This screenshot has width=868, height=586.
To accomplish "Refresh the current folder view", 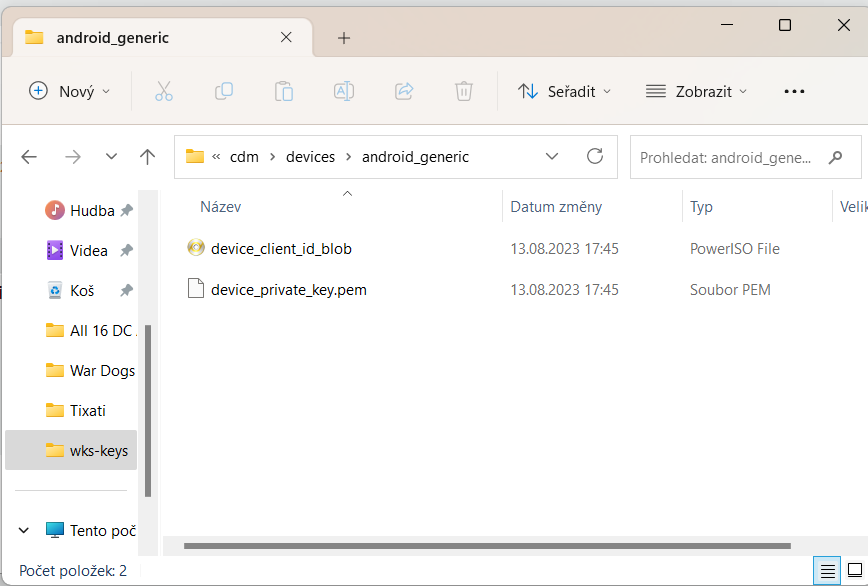I will [x=595, y=156].
